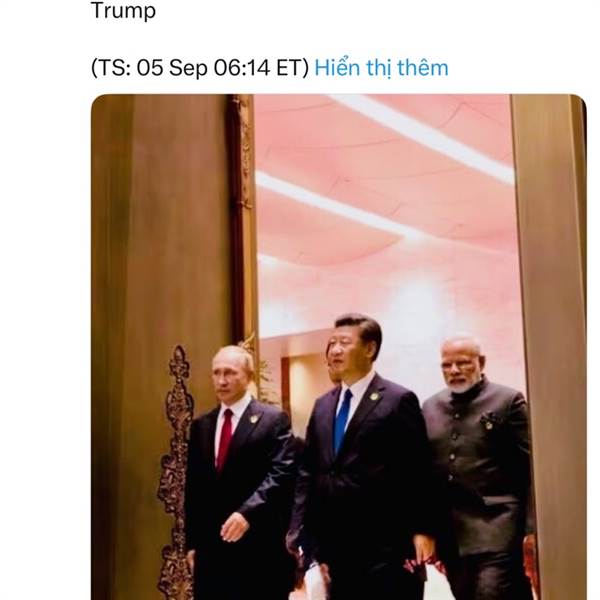Screen dimensions: 600x600
Task: Click the "06:14" time in the post text
Action: 242,68
